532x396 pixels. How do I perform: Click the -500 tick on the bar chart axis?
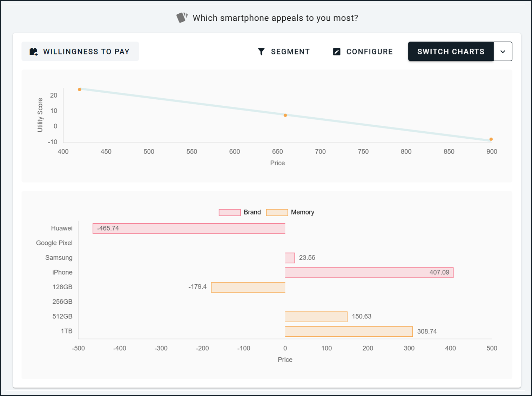[x=78, y=348]
